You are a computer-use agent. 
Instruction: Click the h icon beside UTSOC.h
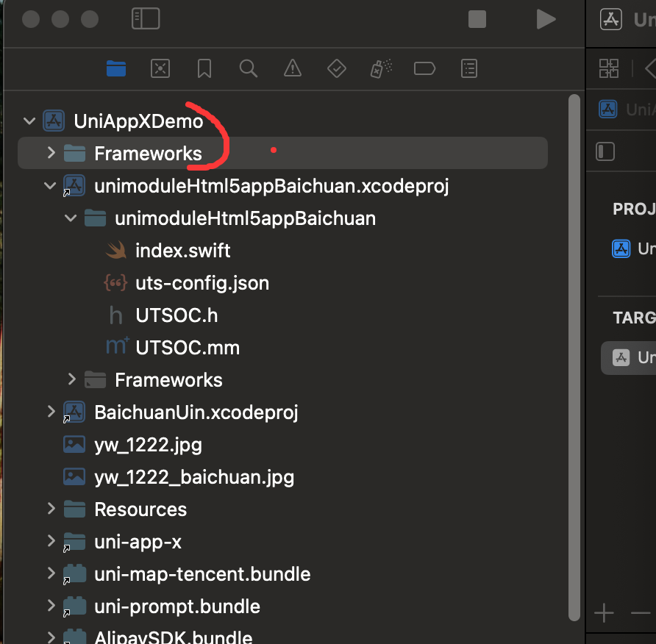[x=116, y=315]
